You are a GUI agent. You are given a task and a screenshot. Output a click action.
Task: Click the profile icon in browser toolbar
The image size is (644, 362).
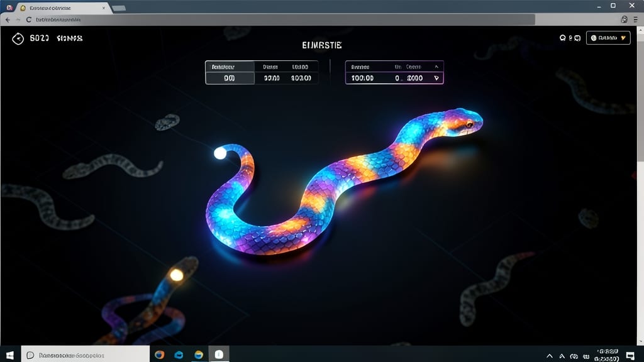pyautogui.click(x=625, y=19)
